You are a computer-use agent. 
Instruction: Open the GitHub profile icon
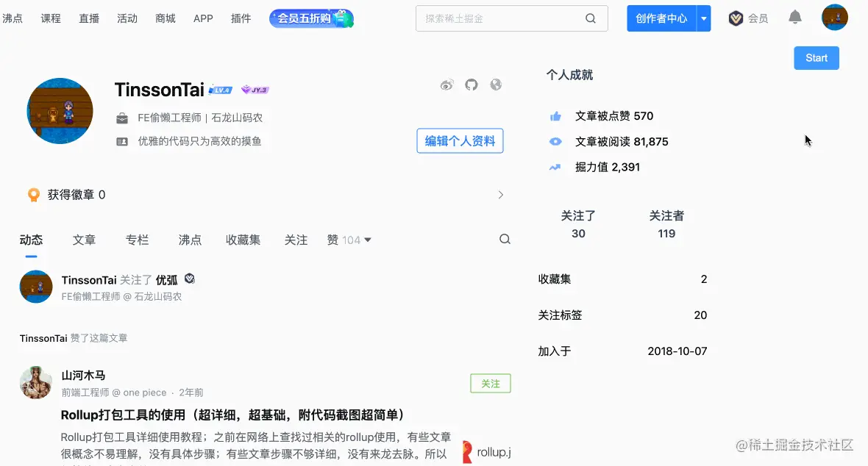[471, 85]
